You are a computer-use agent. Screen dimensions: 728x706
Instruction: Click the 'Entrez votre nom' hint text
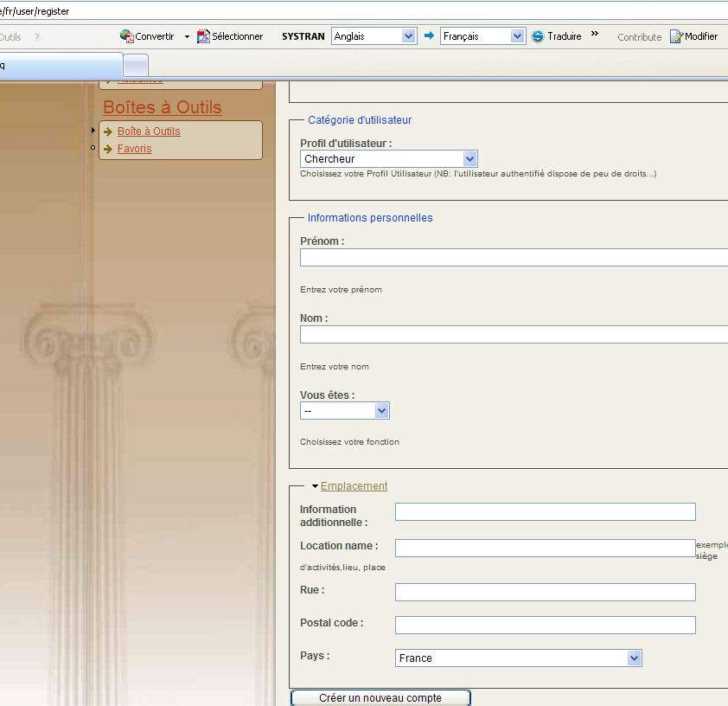point(335,367)
